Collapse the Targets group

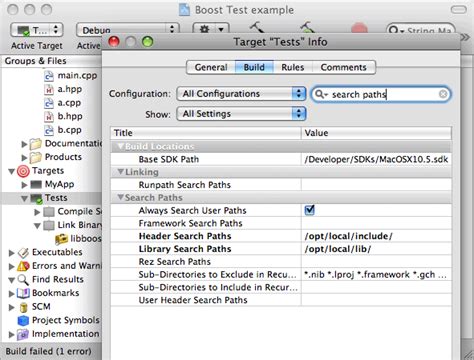(x=11, y=171)
